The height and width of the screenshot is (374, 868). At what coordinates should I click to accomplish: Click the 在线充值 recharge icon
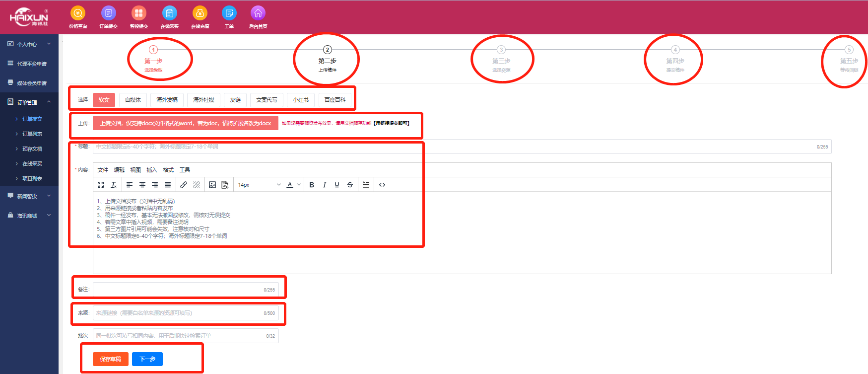200,13
